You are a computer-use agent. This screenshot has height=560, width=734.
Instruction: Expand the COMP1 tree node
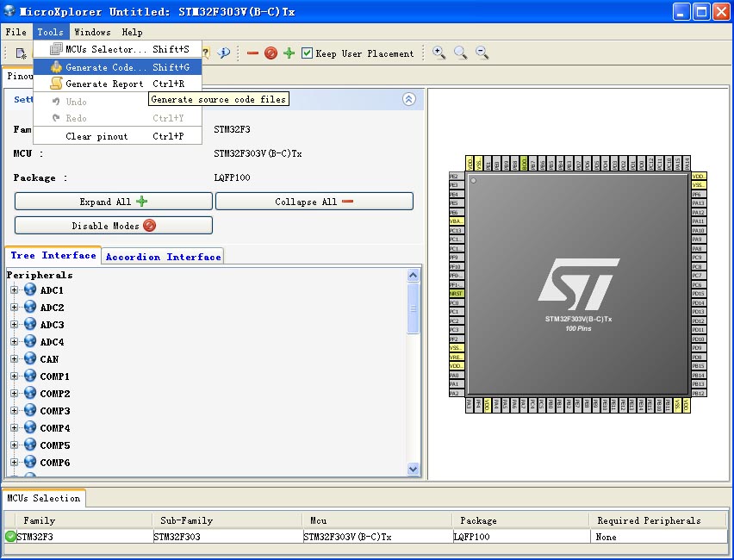coord(14,376)
